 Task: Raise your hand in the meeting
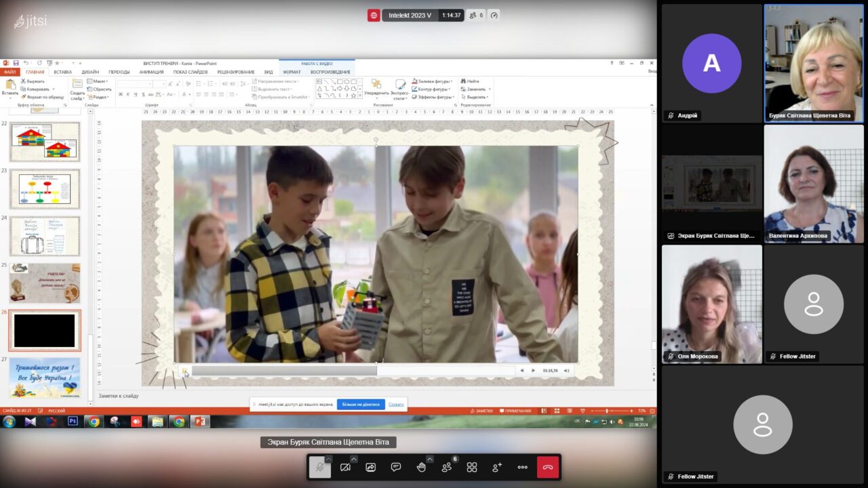421,467
